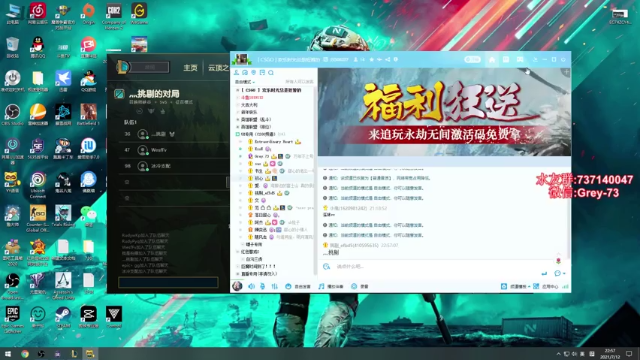640x360 pixels.
Task: Click the rose gift icon in chat
Action: point(558,260)
